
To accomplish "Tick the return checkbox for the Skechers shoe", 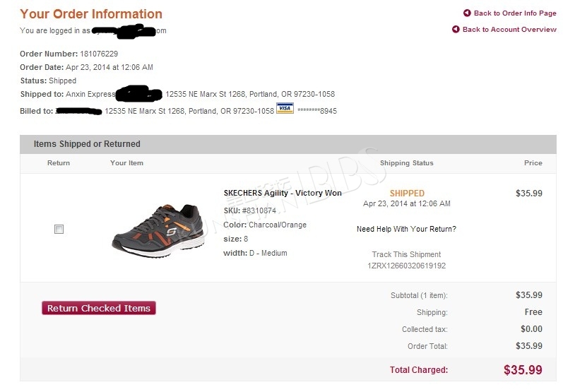I will 59,229.
